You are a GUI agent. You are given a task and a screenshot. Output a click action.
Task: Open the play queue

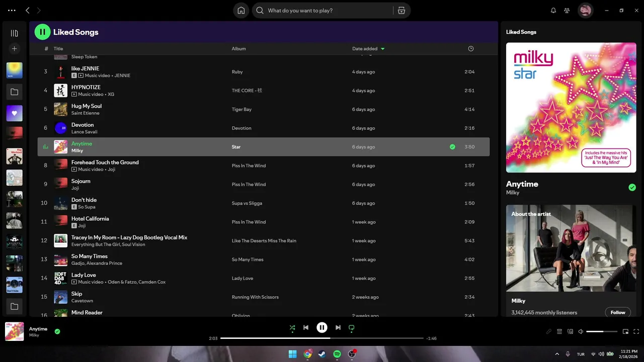point(559,332)
